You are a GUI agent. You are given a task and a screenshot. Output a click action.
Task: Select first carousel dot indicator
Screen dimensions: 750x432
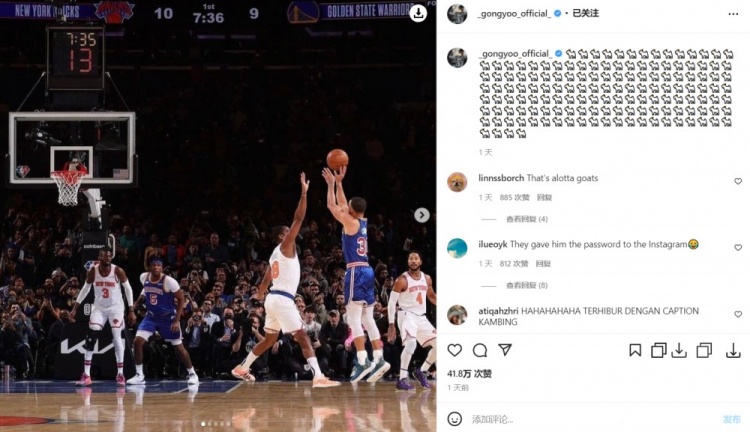point(203,424)
